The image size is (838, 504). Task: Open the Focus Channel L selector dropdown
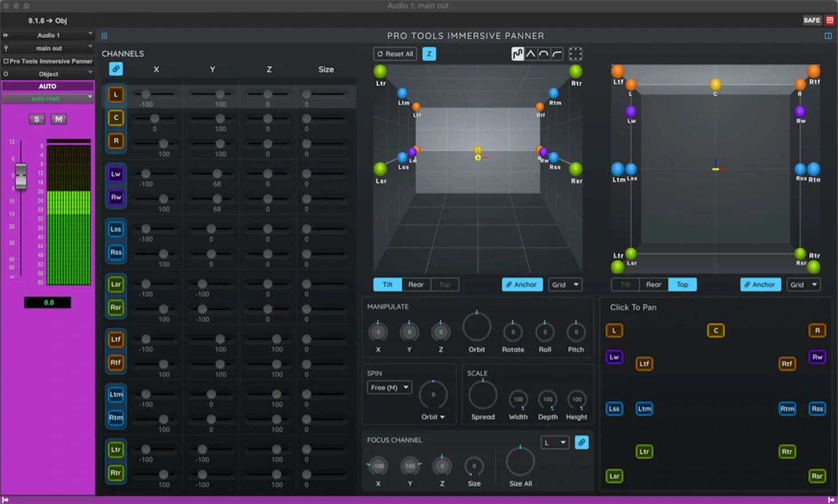(555, 442)
